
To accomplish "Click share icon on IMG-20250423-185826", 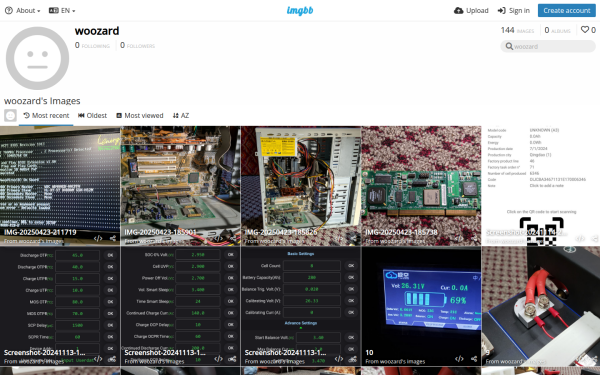I will tap(354, 238).
